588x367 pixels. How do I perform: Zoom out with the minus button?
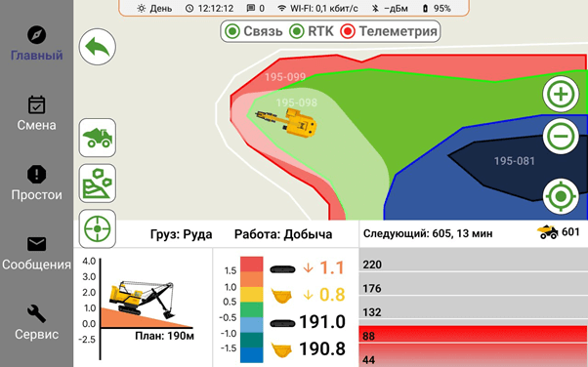(x=561, y=136)
